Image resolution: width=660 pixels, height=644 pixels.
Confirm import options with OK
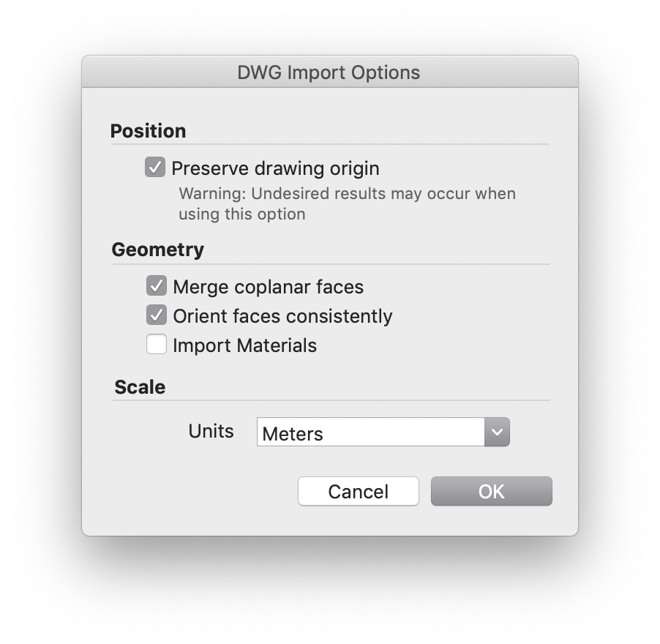point(491,491)
